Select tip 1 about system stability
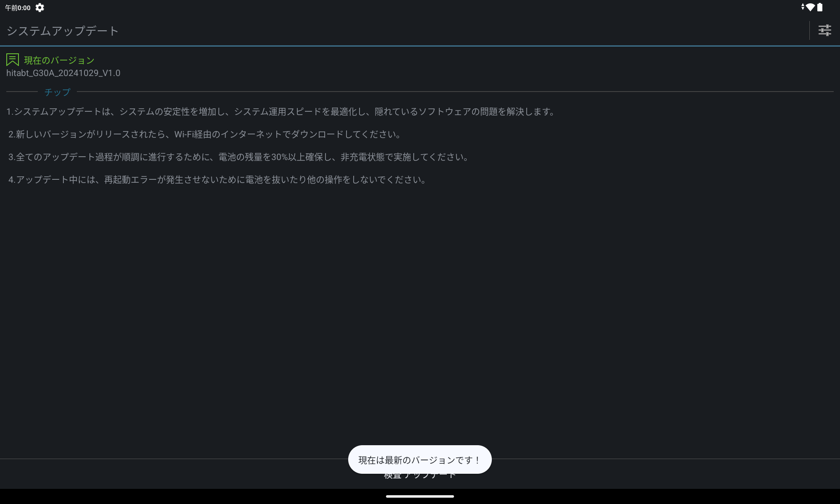 [x=281, y=112]
